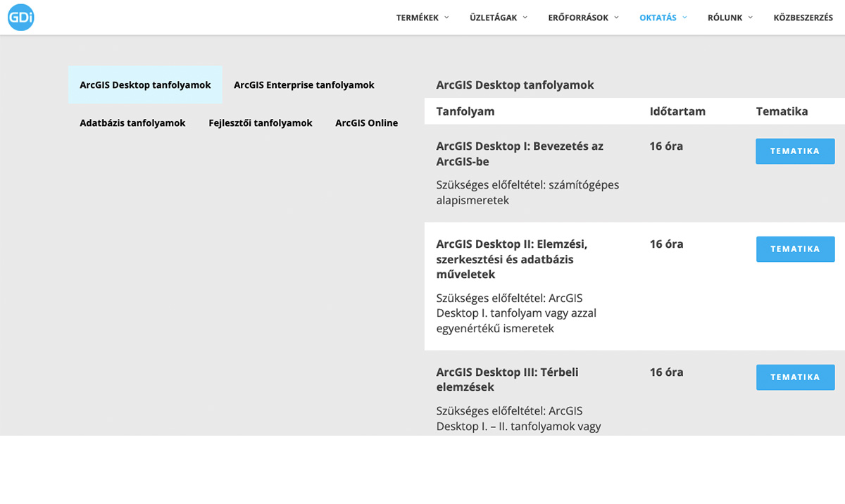Expand the Erőforrások dropdown chevron
This screenshot has width=845, height=504.
[x=616, y=18]
